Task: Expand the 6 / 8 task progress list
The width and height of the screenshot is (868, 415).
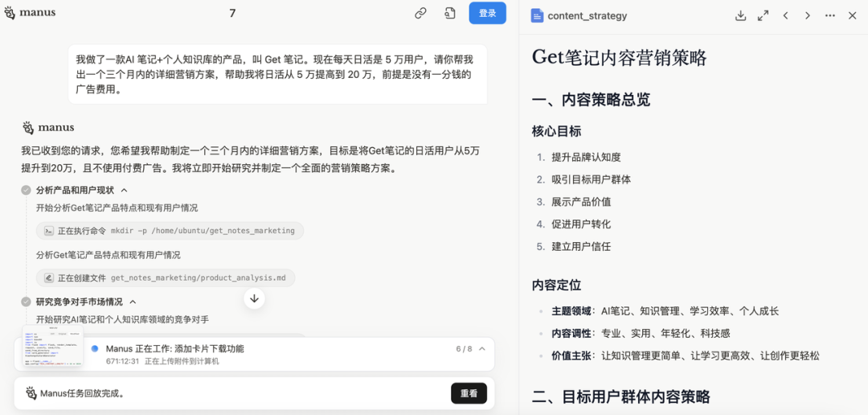Action: coord(482,349)
